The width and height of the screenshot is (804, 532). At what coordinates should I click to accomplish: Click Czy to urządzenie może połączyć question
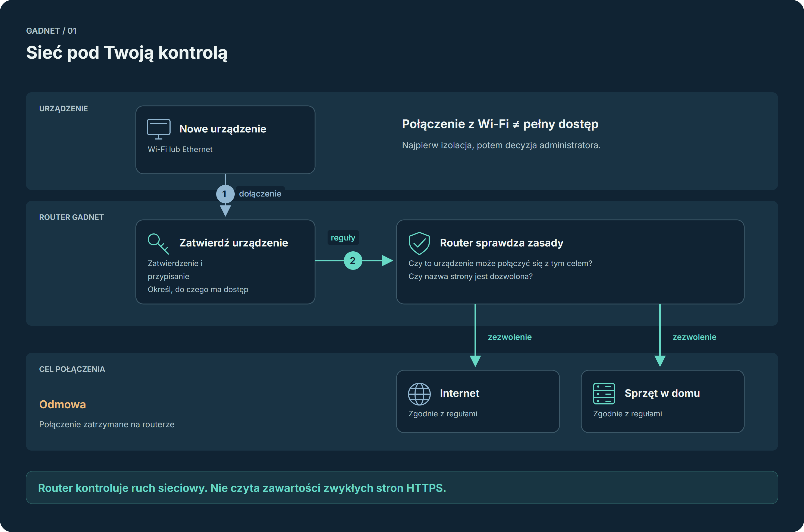pyautogui.click(x=500, y=263)
